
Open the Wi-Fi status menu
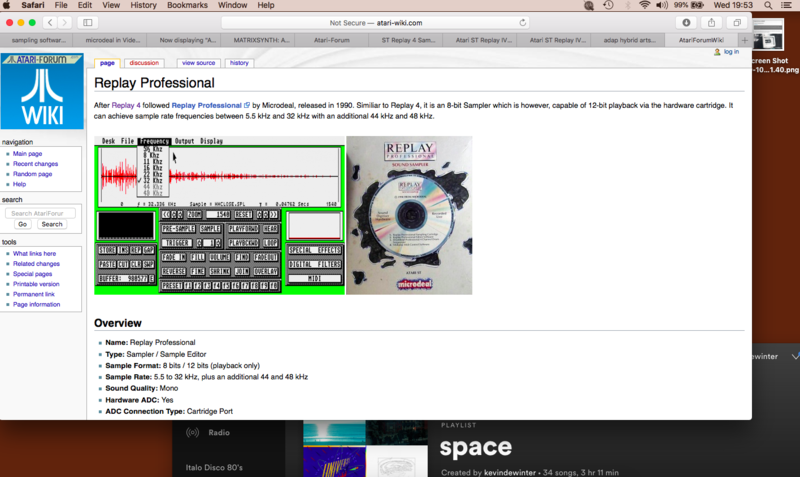point(644,5)
